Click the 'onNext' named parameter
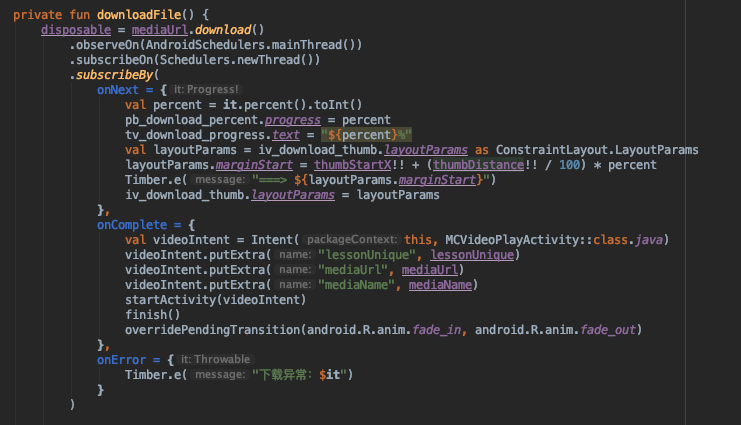The width and height of the screenshot is (741, 425). [x=118, y=90]
